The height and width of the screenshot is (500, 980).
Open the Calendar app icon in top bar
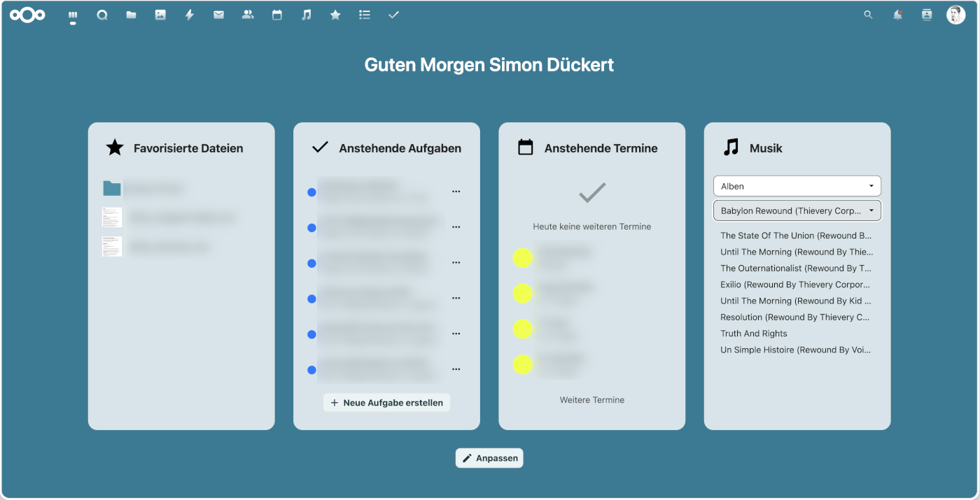[x=277, y=15]
